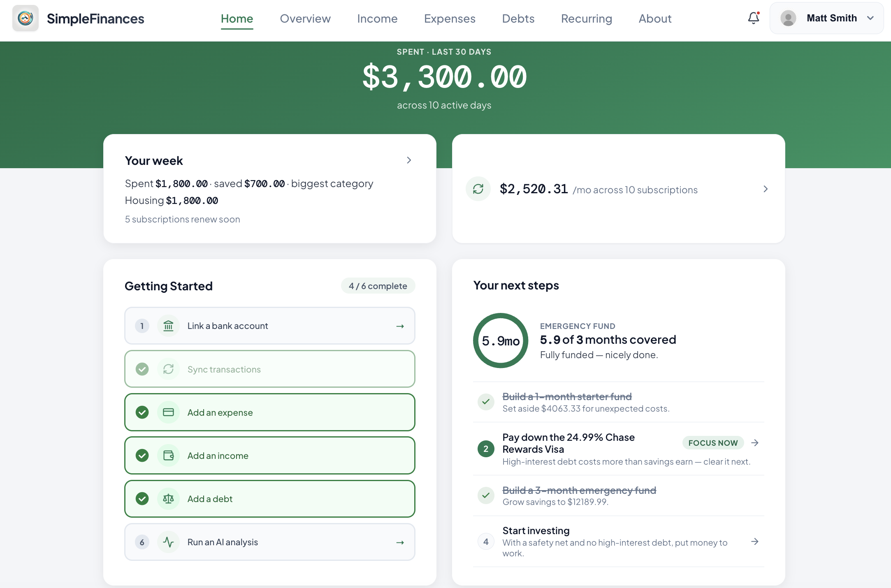The height and width of the screenshot is (588, 891).
Task: Click 'Grow savings to $12189.99.' text
Action: 555,502
